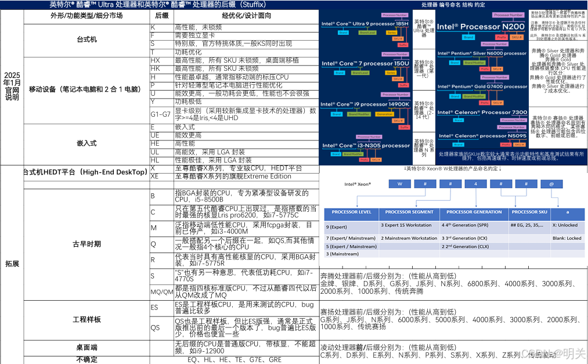The image size is (588, 364).
Task: Click the 英特尔 Xeon W处理器的产品命名约定 caption
Action: (452, 169)
